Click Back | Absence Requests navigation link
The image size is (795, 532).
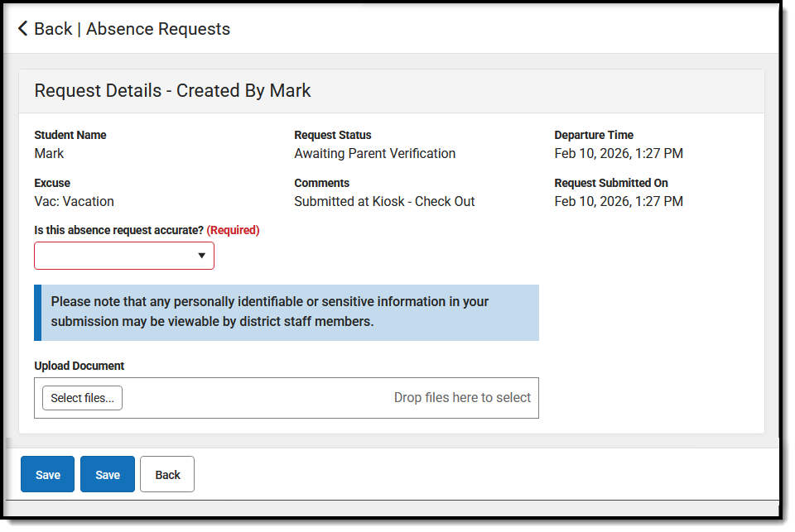point(132,28)
